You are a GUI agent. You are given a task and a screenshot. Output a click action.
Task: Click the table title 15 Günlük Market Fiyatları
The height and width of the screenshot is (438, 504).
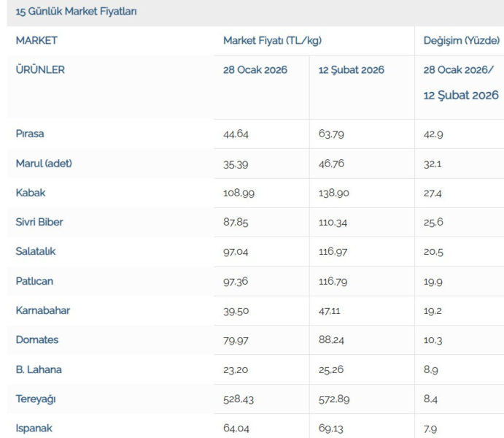pyautogui.click(x=76, y=12)
